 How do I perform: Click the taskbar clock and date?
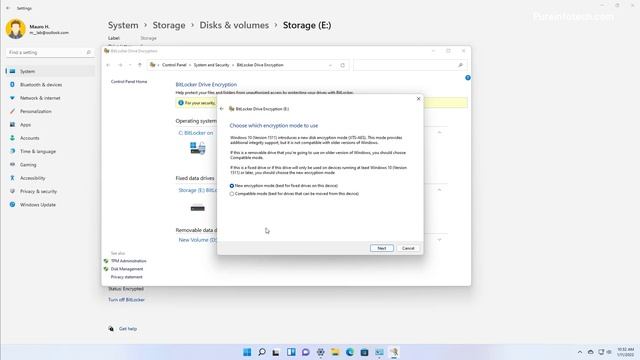coord(625,352)
